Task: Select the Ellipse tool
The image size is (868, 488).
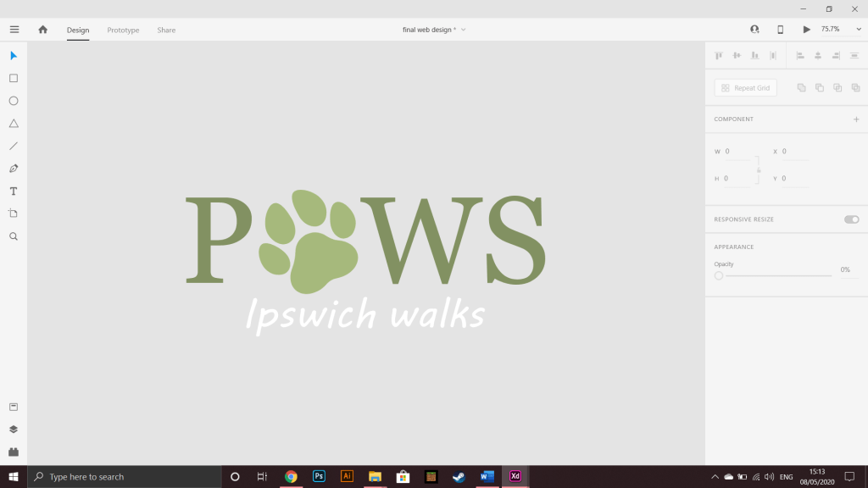Action: point(14,102)
